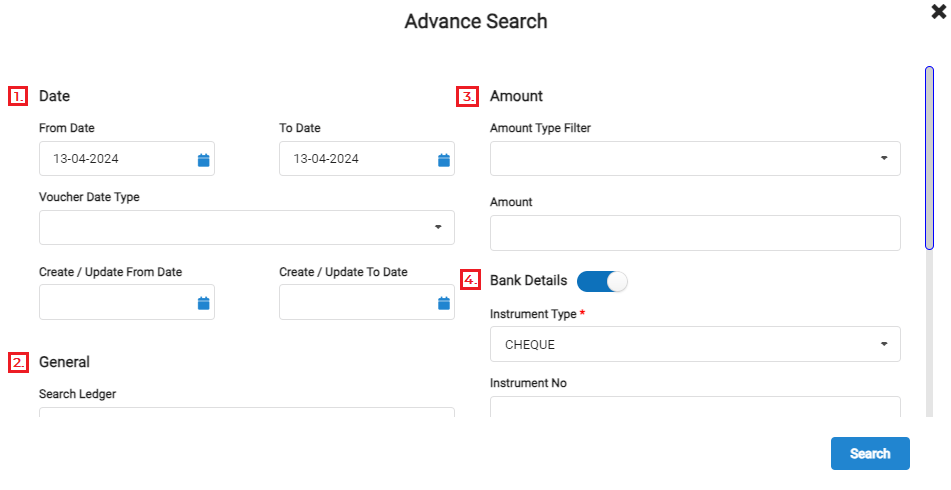Focus the Create / Update From Date field
This screenshot has width=951, height=490.
pyautogui.click(x=127, y=302)
